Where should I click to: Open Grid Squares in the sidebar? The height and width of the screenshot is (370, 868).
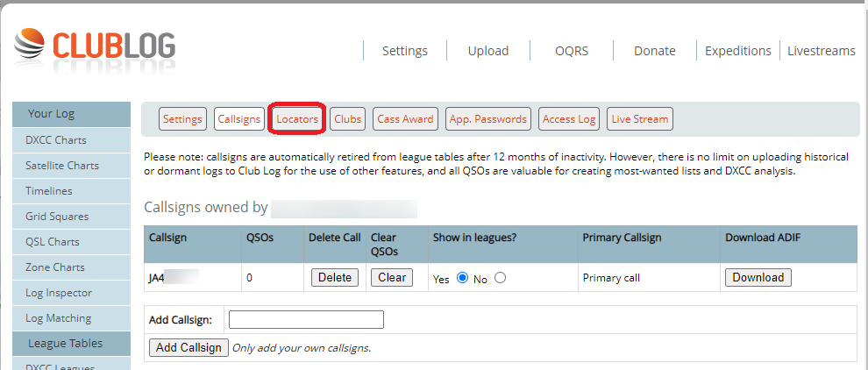[57, 217]
